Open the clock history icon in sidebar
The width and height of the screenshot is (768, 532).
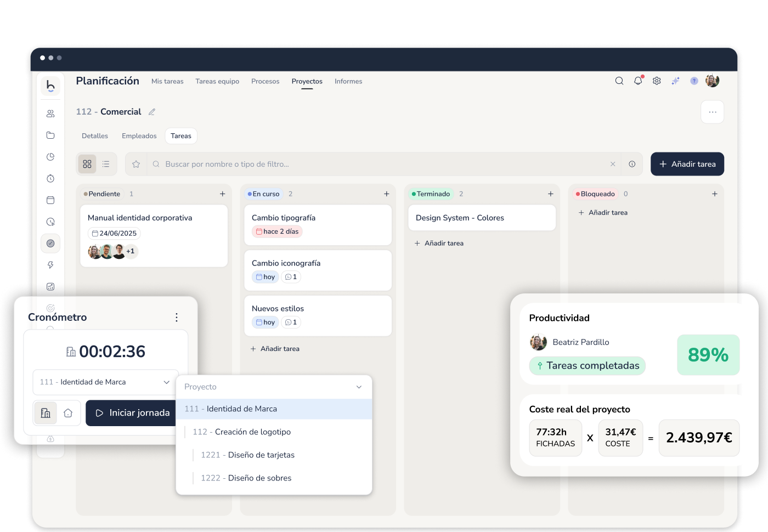click(50, 222)
